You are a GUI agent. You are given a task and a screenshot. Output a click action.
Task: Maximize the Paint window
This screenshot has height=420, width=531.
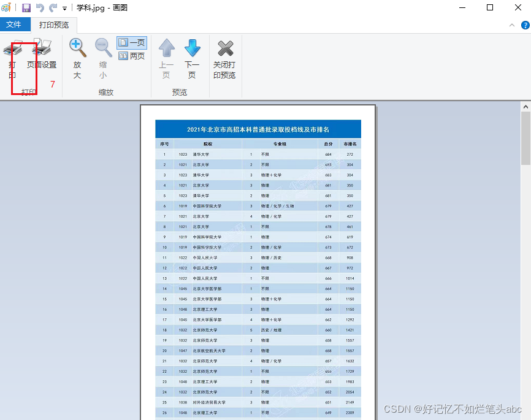coord(490,7)
